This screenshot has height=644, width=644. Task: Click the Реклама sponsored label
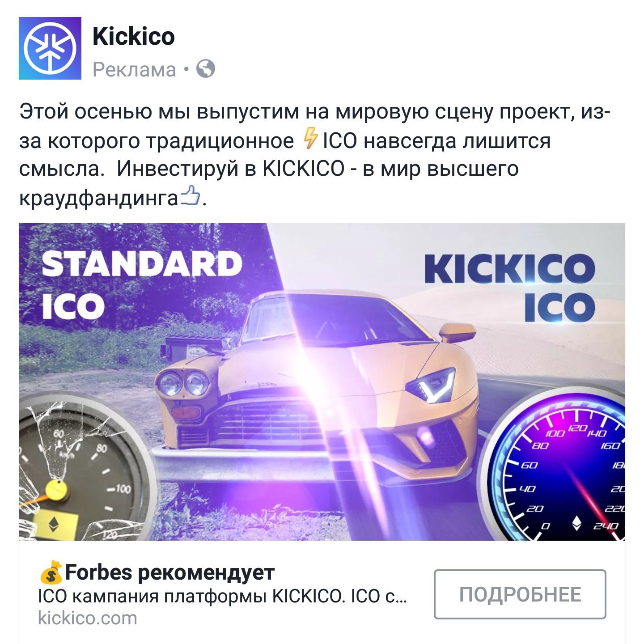(134, 70)
